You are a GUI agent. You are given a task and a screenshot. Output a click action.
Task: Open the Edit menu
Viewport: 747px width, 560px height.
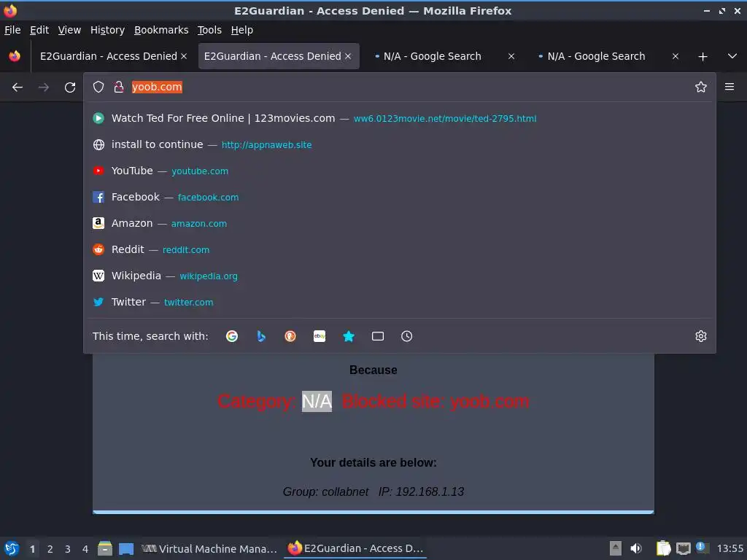[x=39, y=30]
